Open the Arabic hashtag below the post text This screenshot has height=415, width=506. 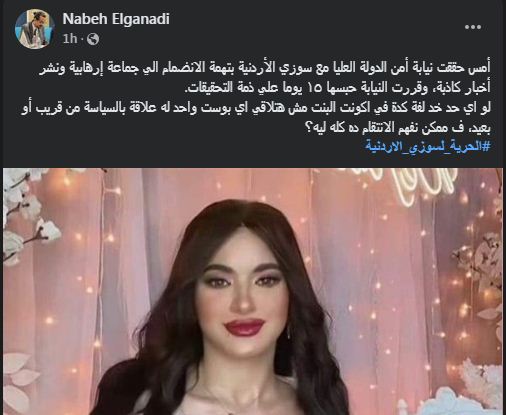pyautogui.click(x=428, y=146)
